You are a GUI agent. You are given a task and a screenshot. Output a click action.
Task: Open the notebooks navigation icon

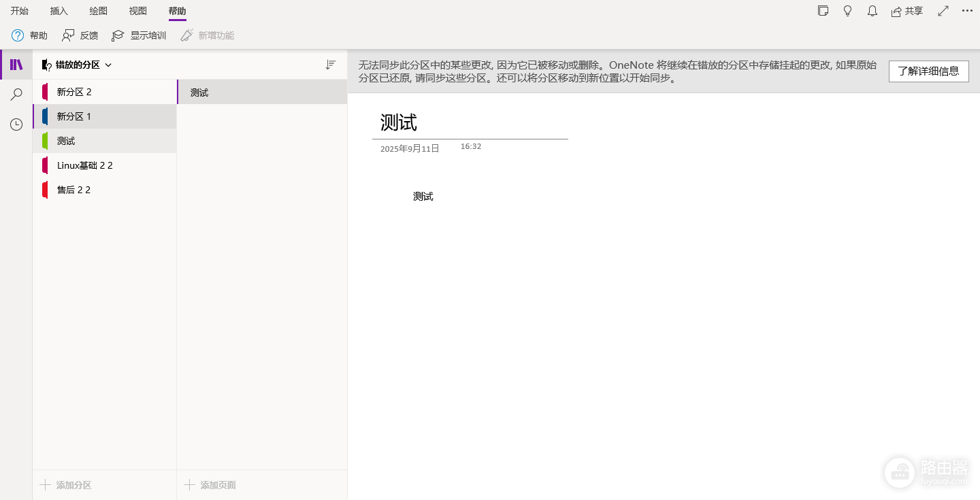[x=16, y=65]
